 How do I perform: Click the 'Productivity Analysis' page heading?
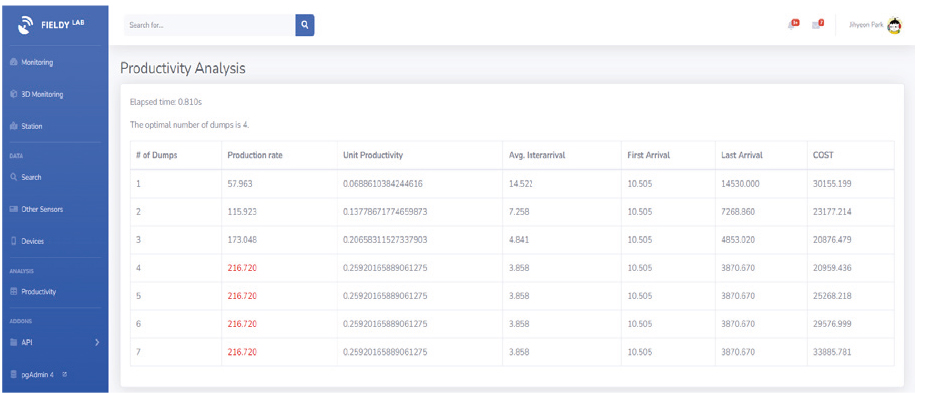point(182,69)
